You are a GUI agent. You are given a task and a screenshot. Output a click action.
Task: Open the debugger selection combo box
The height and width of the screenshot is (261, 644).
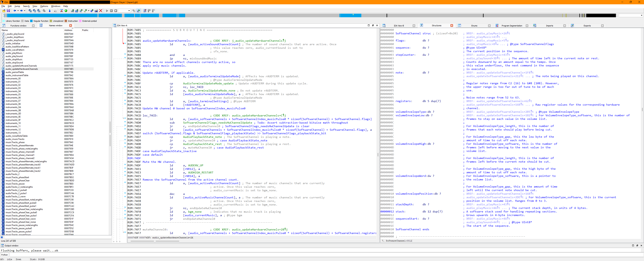[x=124, y=11]
